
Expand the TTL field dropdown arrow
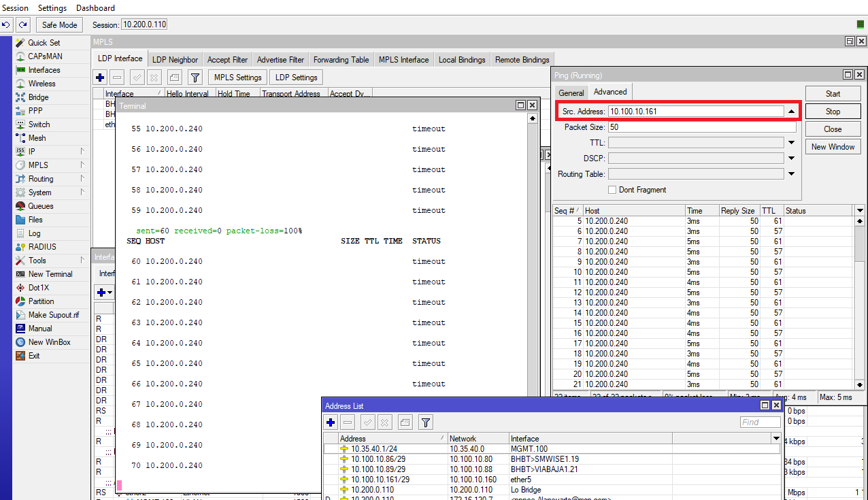click(x=791, y=143)
